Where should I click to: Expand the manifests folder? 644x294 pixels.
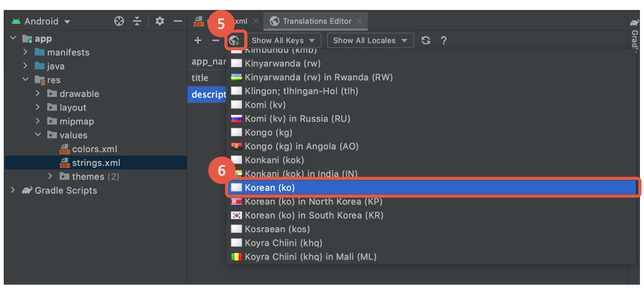click(25, 52)
